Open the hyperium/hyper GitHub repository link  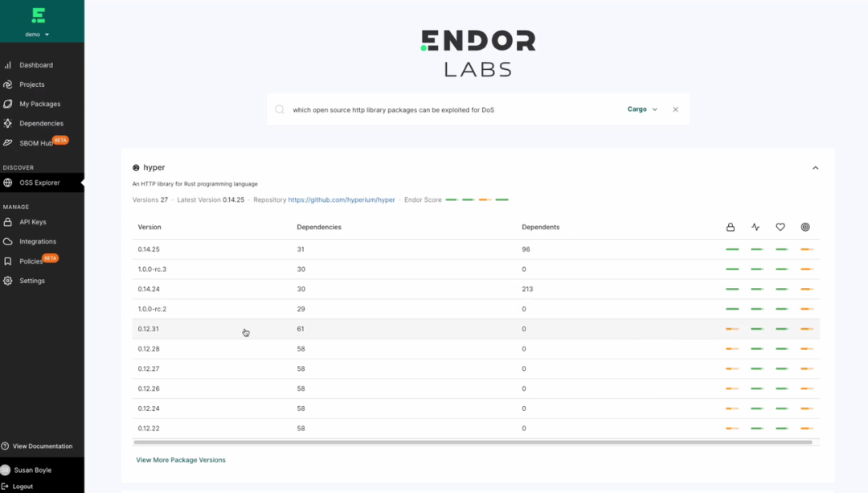click(342, 199)
